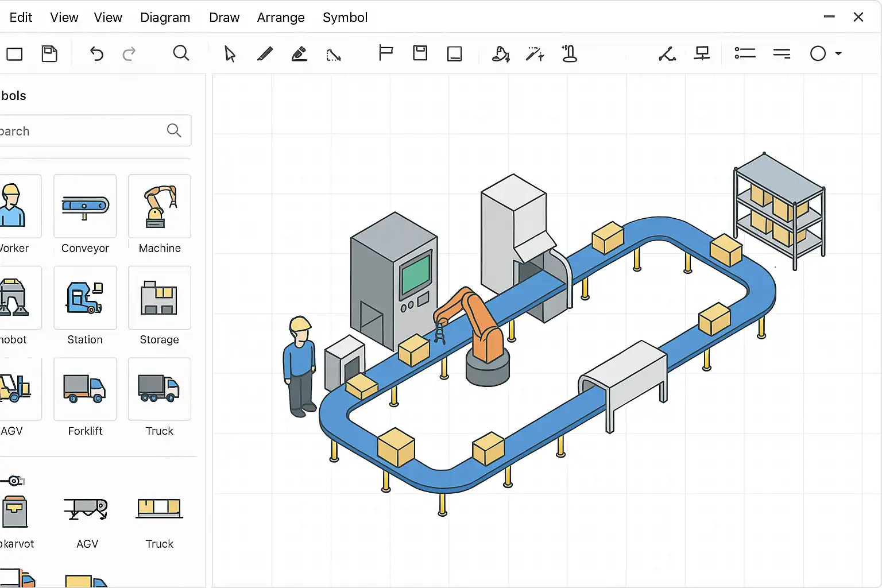Expand the circle shape dropdown arrow
The height and width of the screenshot is (588, 882).
pos(838,53)
